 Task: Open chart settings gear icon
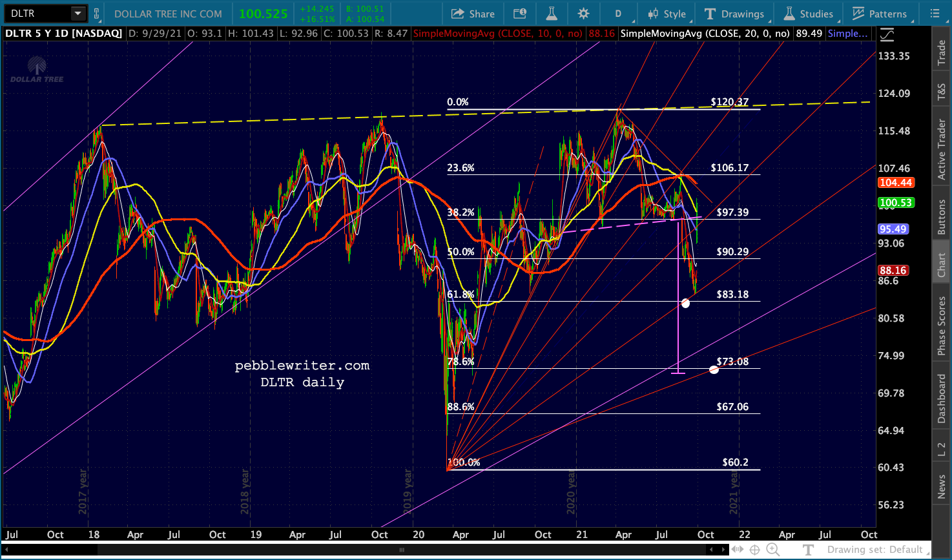[584, 14]
